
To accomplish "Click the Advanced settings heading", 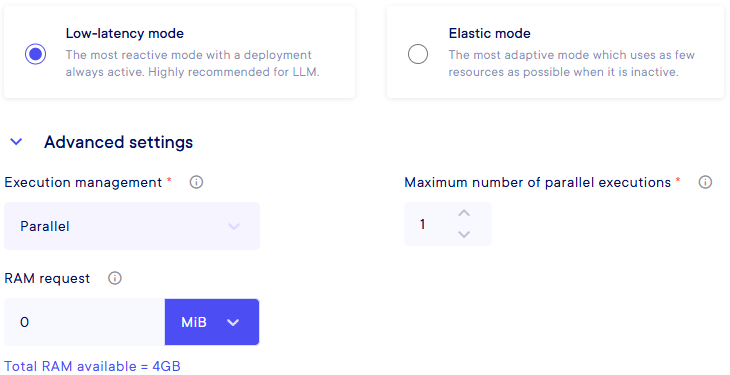I will pos(118,142).
